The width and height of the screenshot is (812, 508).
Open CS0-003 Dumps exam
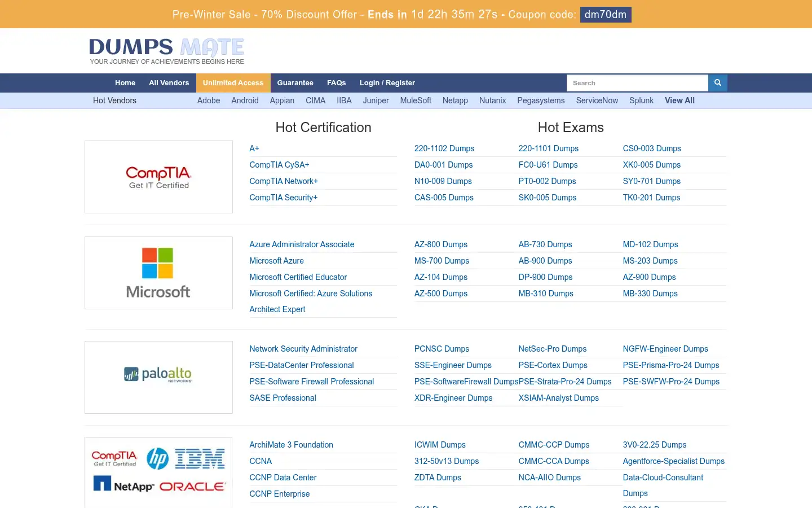tap(652, 148)
